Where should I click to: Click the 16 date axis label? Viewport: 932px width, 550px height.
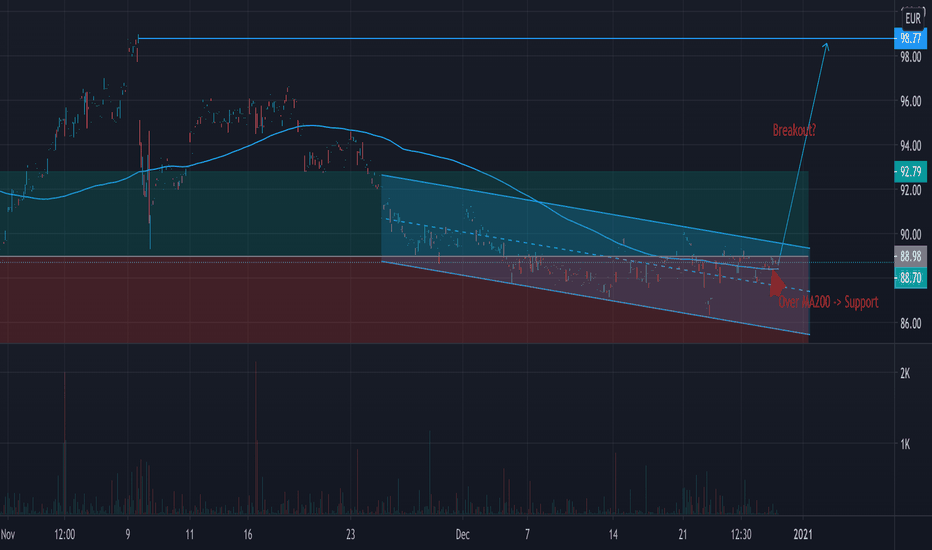click(248, 534)
